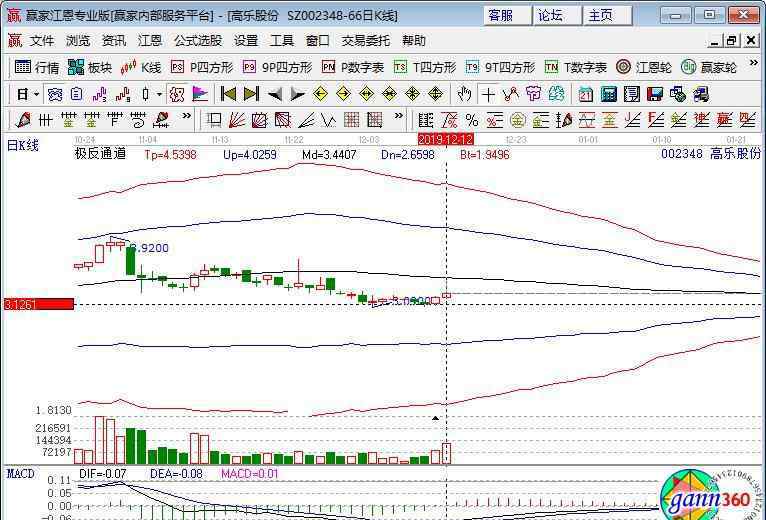Click the 客服 customer service button
Screen dimensions: 766x520
pos(507,16)
